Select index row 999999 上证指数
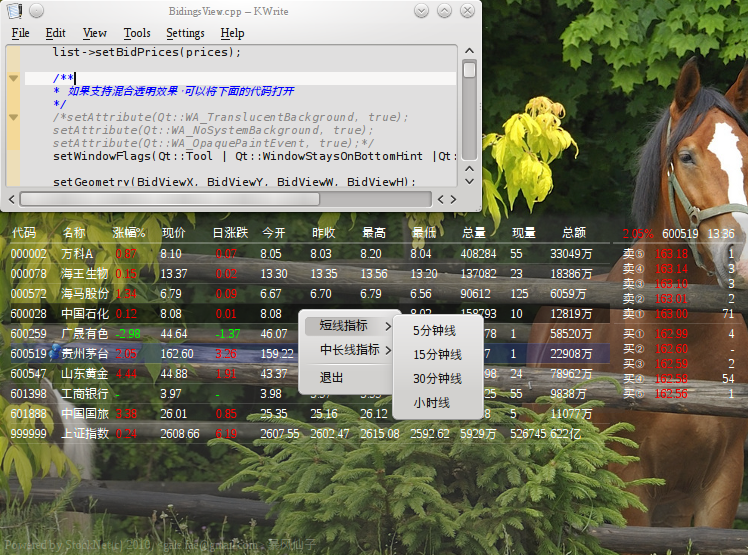 tap(310, 434)
